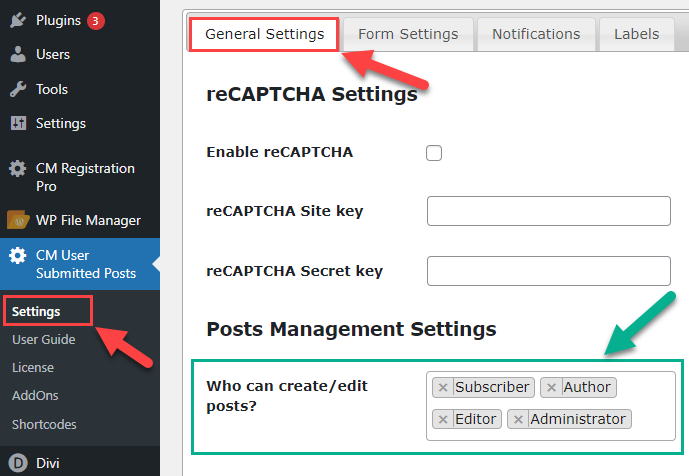Viewport: 689px width, 476px height.
Task: Open the role selector for who can create/edit posts
Action: (x=551, y=406)
